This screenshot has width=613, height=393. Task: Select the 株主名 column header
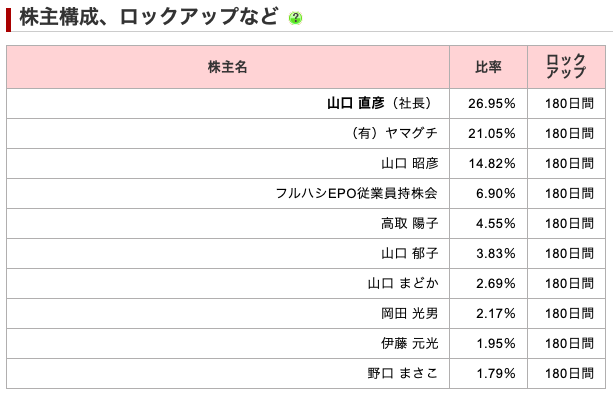pos(228,67)
